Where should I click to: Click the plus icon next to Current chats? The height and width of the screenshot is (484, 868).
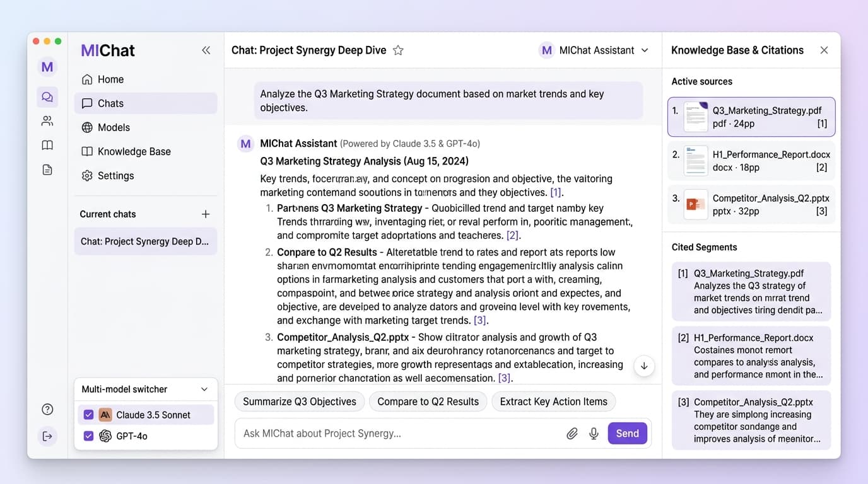click(x=206, y=214)
